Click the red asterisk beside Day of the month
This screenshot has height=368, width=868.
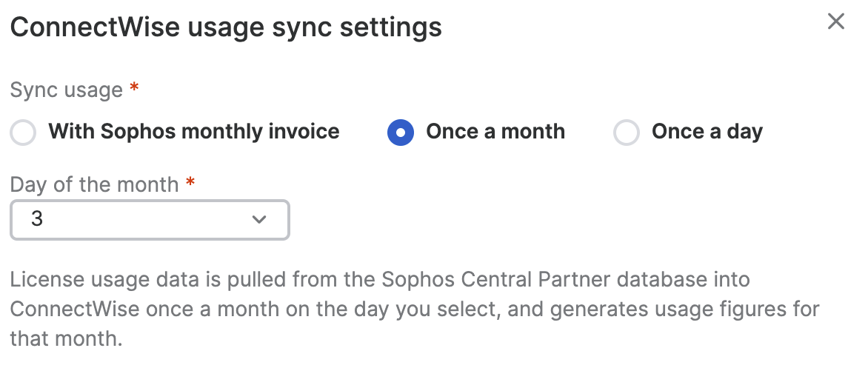pos(190,183)
